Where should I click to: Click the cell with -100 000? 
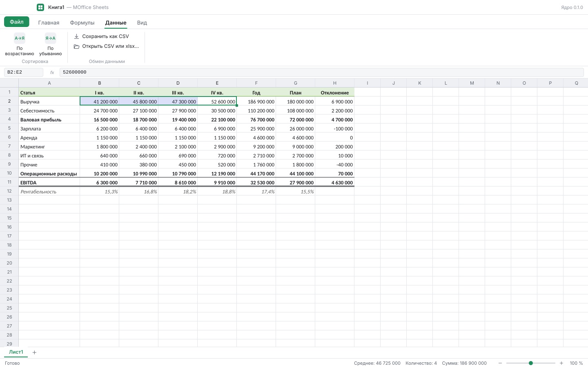tap(335, 128)
